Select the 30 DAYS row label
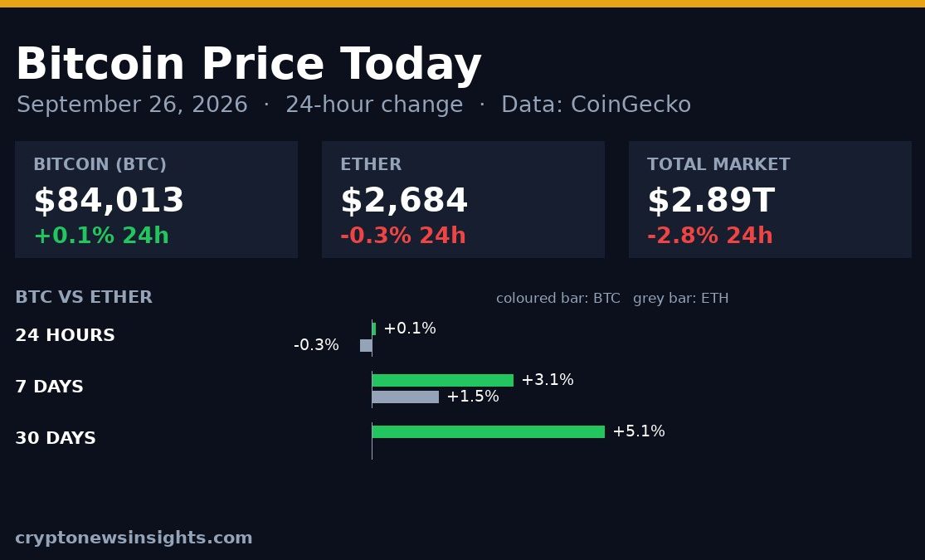 [x=56, y=438]
